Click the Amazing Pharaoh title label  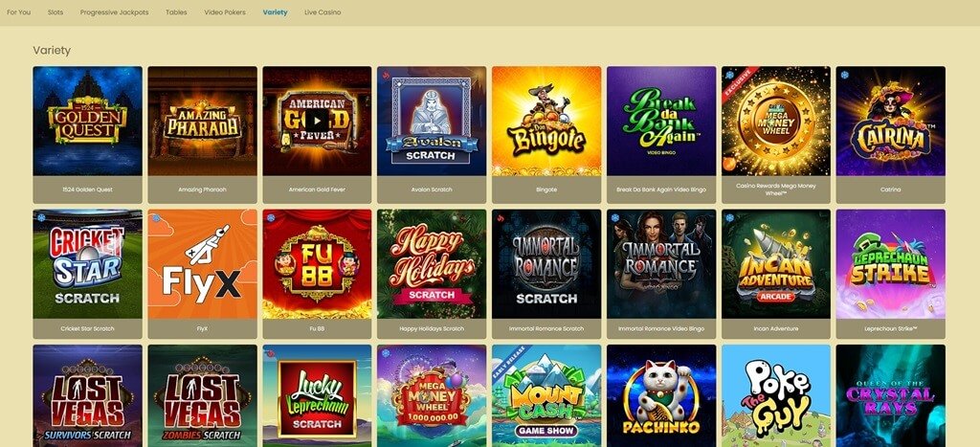point(203,190)
